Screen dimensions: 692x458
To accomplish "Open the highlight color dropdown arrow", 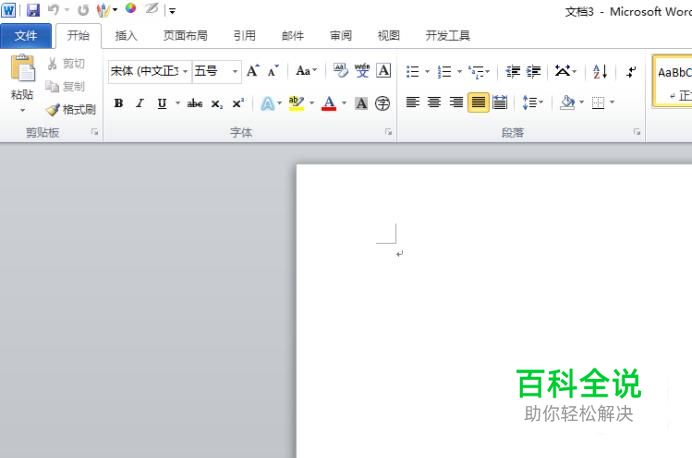I will pos(312,103).
